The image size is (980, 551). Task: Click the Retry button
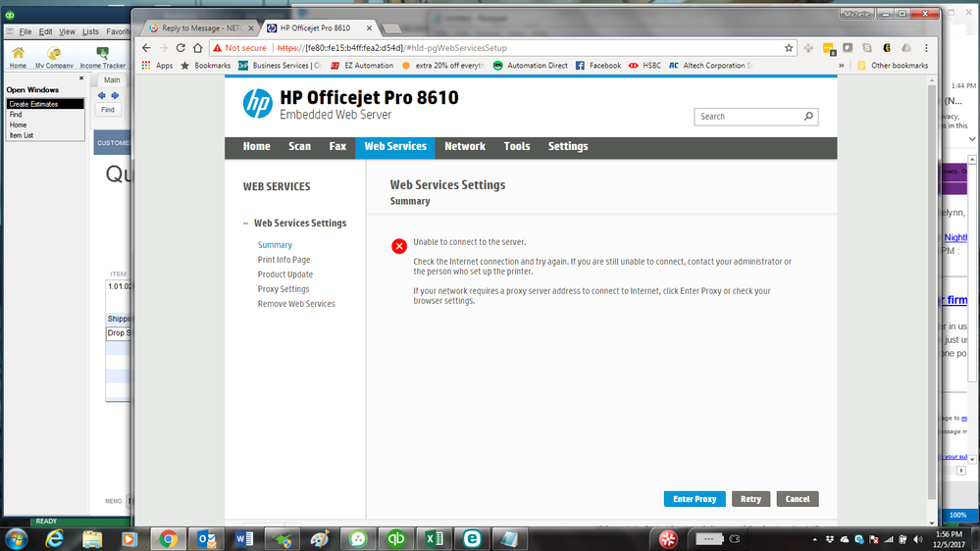click(750, 499)
